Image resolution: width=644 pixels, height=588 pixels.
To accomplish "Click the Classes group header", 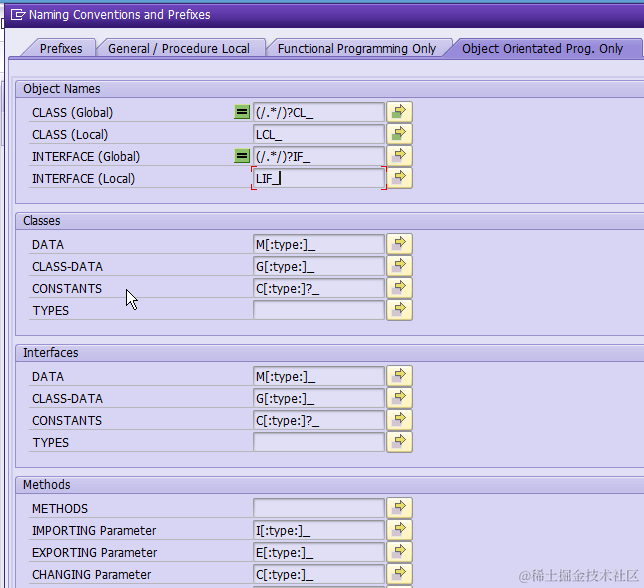I will 41,220.
